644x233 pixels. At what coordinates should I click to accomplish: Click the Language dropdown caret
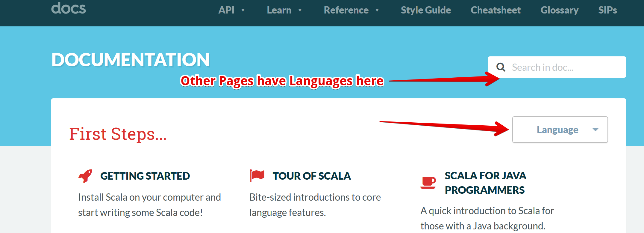tap(595, 130)
